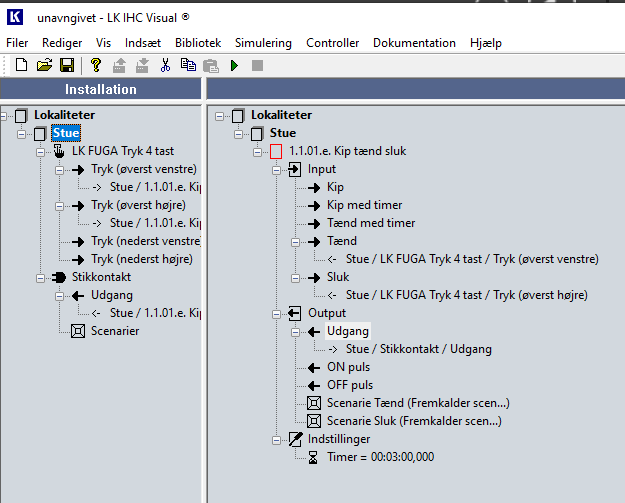Click the Installation panel header
Image resolution: width=625 pixels, height=503 pixels.
tap(101, 89)
